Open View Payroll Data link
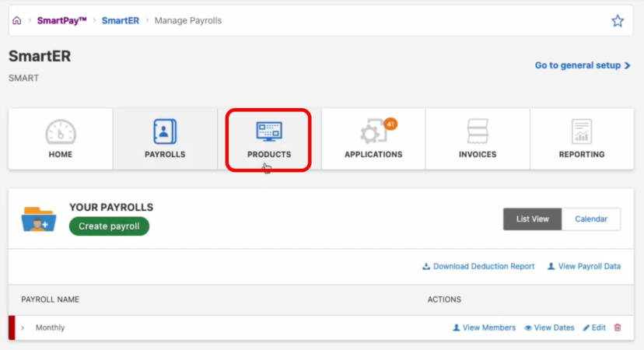 click(583, 266)
